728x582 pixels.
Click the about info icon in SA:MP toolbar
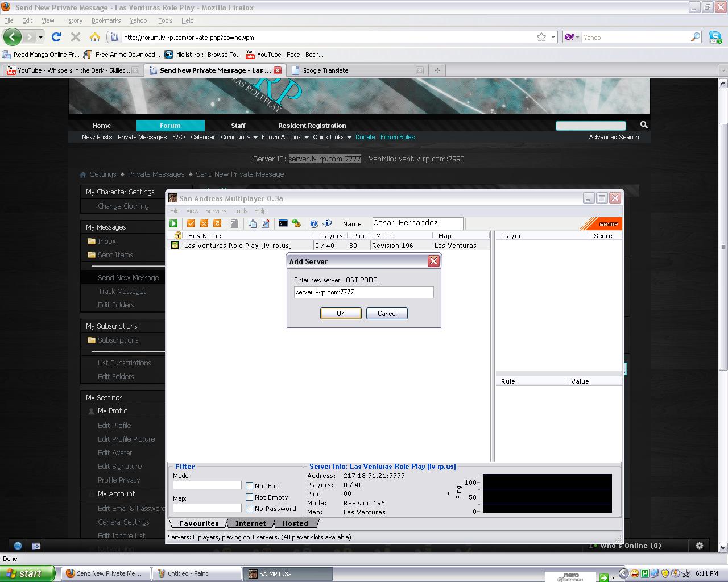327,224
